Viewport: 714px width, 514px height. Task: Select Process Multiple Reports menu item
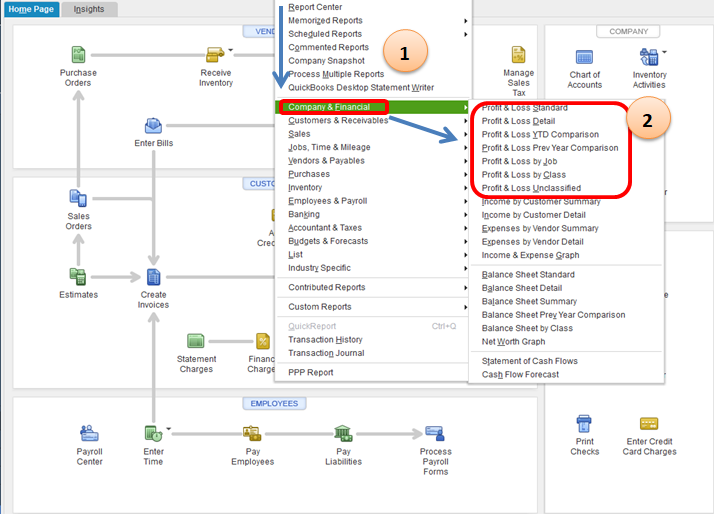click(x=336, y=74)
